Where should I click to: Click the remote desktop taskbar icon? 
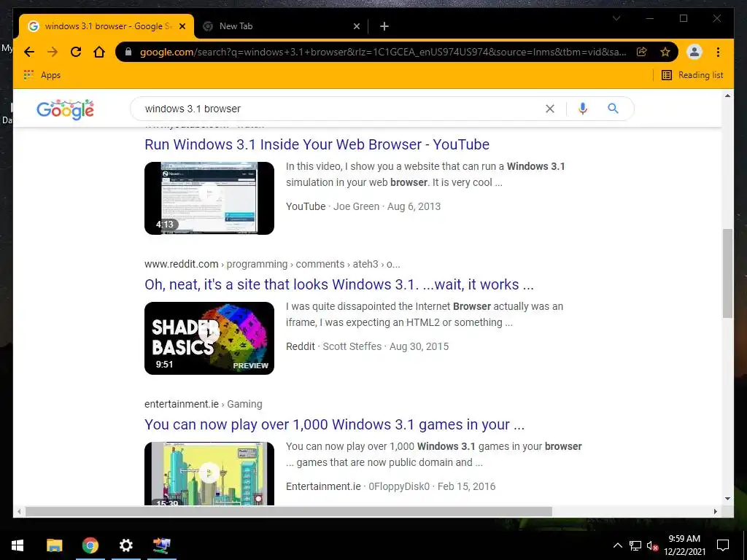[x=161, y=545]
